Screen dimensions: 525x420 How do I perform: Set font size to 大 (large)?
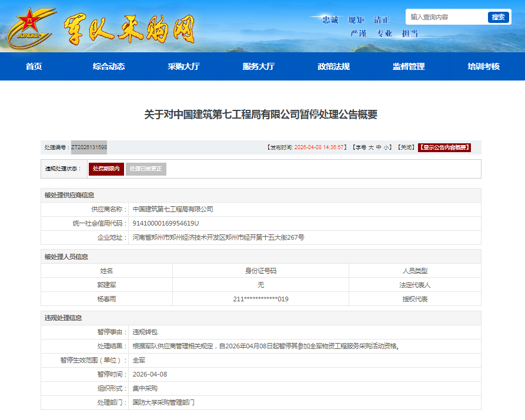(x=371, y=147)
